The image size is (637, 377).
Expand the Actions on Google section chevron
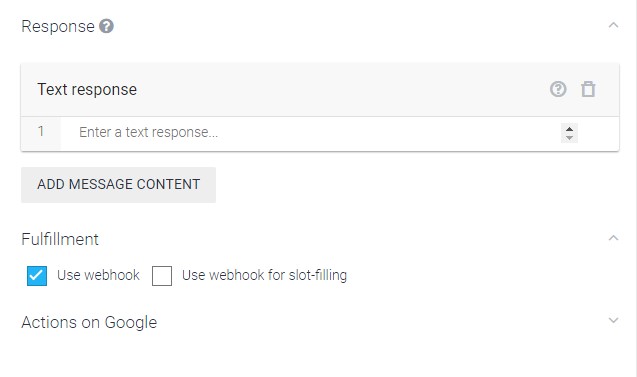(613, 321)
